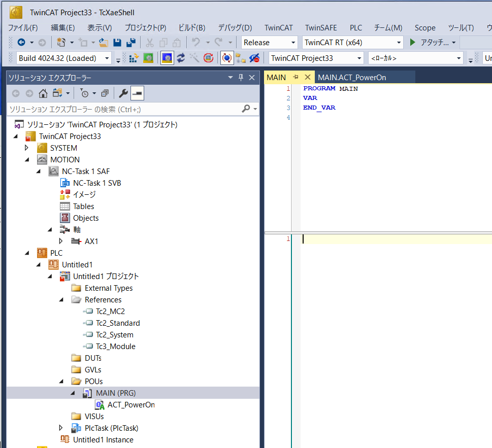Click the green Attach play icon
492x448 pixels.
pyautogui.click(x=413, y=42)
